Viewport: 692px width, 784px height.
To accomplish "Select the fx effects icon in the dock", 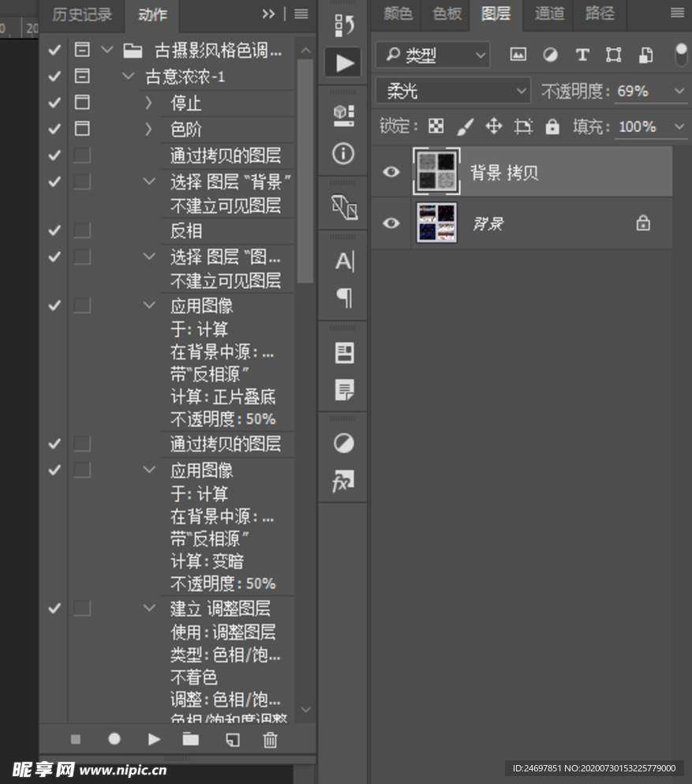I will tap(342, 481).
